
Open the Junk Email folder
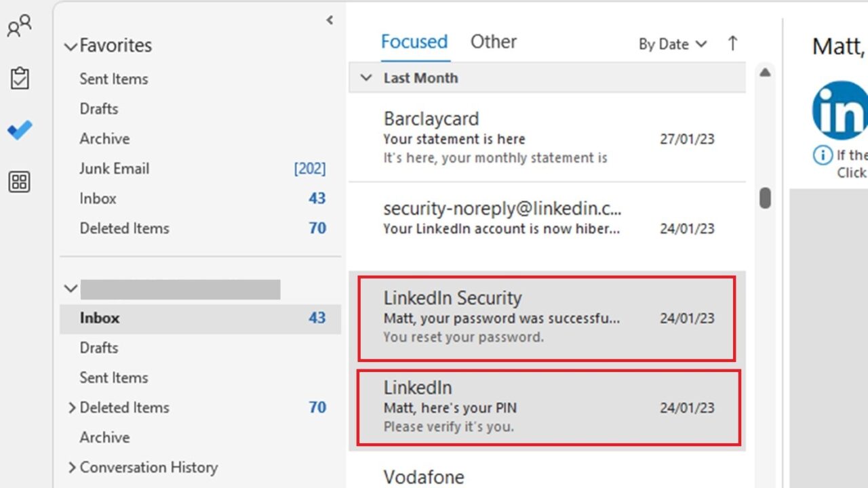[x=114, y=168]
